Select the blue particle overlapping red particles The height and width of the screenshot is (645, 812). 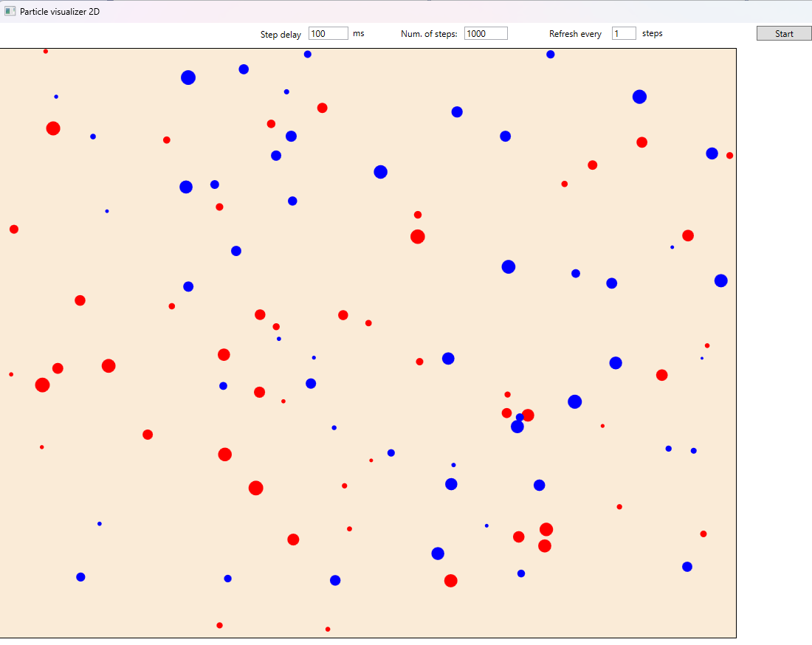point(517,426)
